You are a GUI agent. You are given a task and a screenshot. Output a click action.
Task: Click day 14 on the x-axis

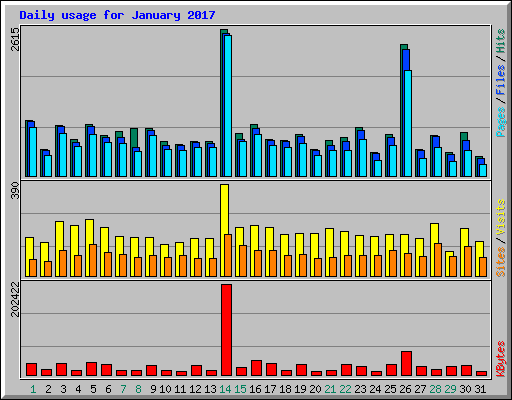(225, 389)
